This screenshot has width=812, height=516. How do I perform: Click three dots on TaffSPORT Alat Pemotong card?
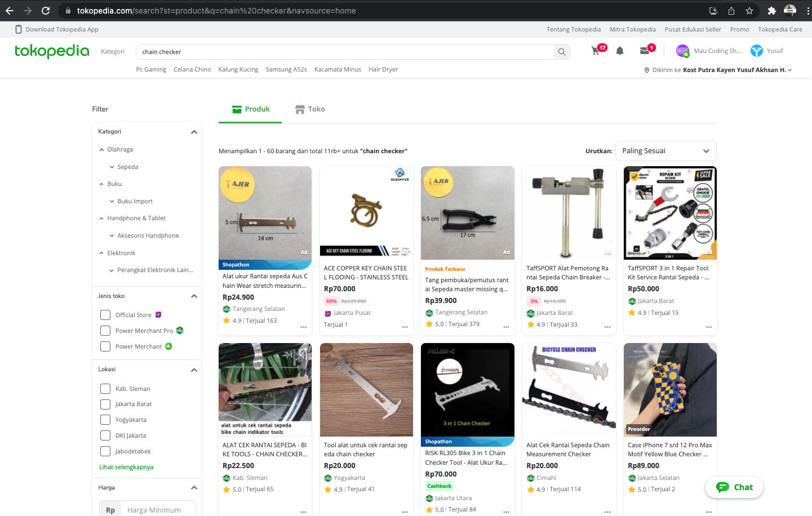coord(607,327)
